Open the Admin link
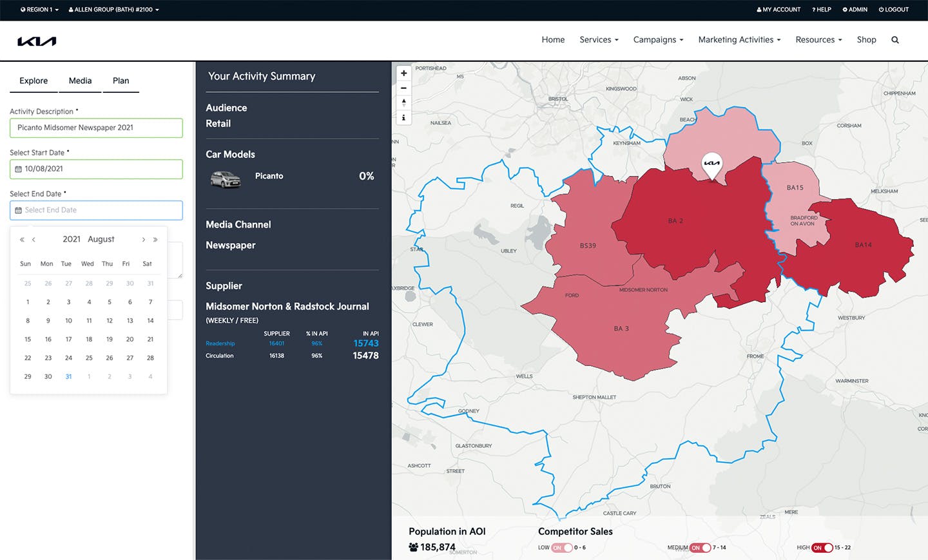Viewport: 928px width, 560px height. [x=855, y=10]
